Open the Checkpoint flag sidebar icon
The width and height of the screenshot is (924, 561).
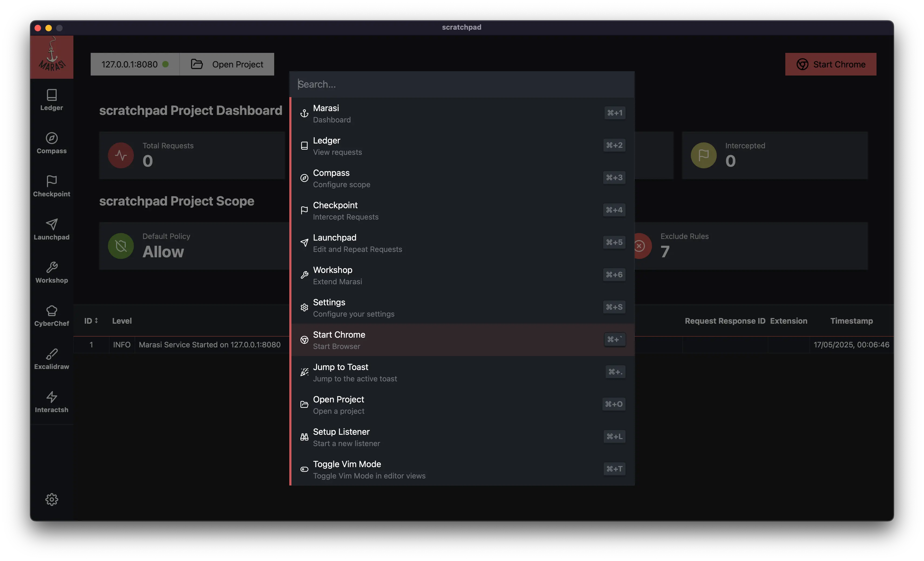(x=52, y=186)
